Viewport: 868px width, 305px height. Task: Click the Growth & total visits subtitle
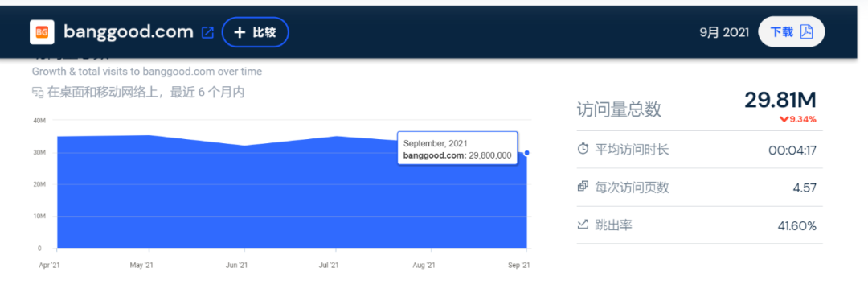147,72
